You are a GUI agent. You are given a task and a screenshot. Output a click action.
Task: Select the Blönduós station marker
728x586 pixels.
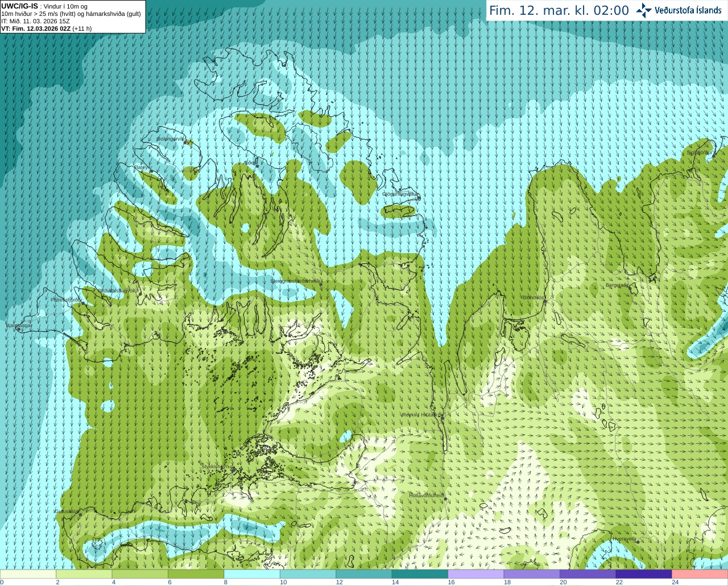[x=545, y=302]
